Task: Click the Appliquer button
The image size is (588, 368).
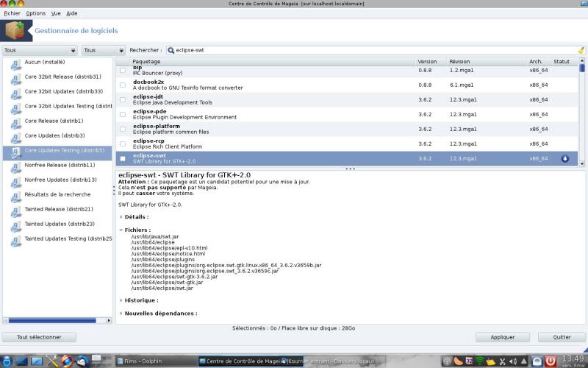Action: tap(503, 337)
